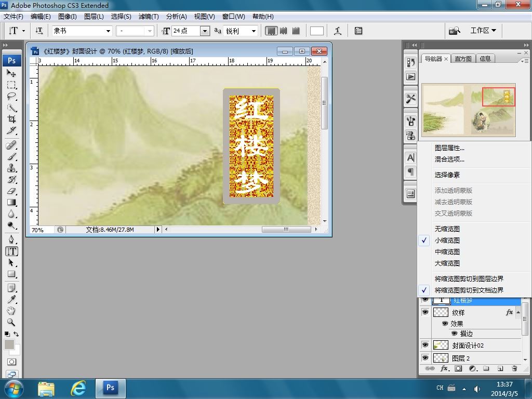Launch Adobe Bridge
The image size is (532, 399).
pos(454,31)
